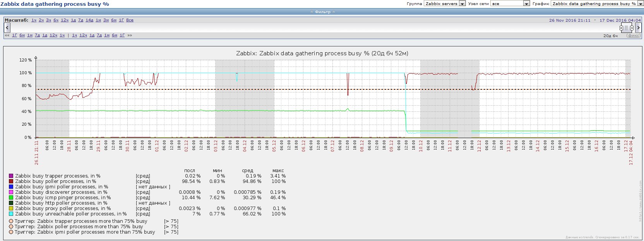Click trigger entry for ipmi poller processes over 75% busy
Viewport: 644px width, 241px height.
point(85,232)
